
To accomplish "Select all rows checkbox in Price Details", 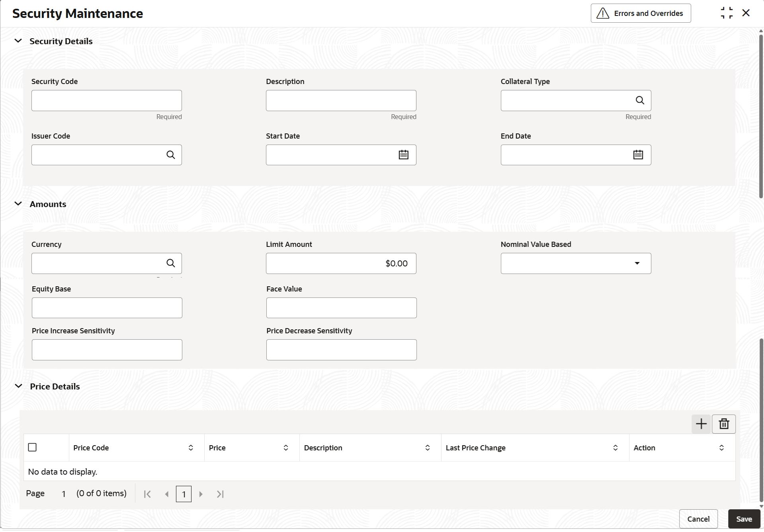I will pyautogui.click(x=32, y=447).
